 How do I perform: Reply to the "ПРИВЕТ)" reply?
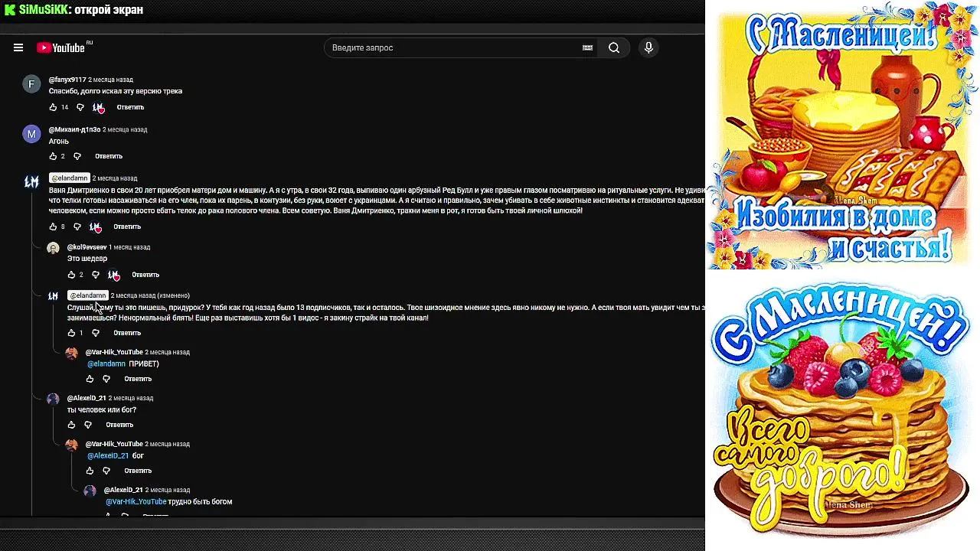coord(138,379)
